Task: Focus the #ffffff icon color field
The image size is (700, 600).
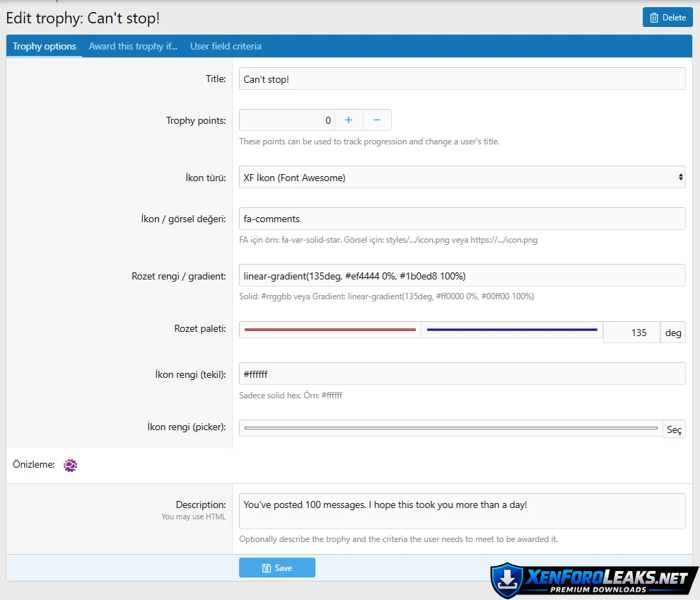Action: click(x=462, y=374)
